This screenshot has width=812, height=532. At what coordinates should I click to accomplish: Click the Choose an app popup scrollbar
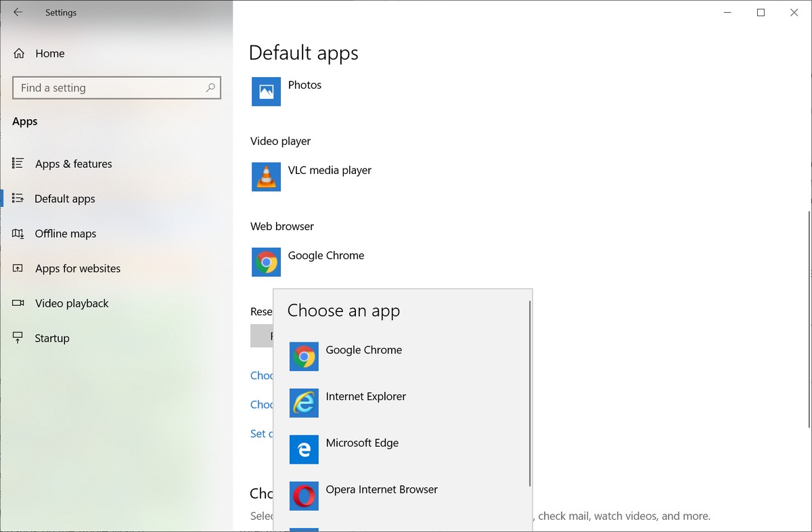[x=530, y=394]
